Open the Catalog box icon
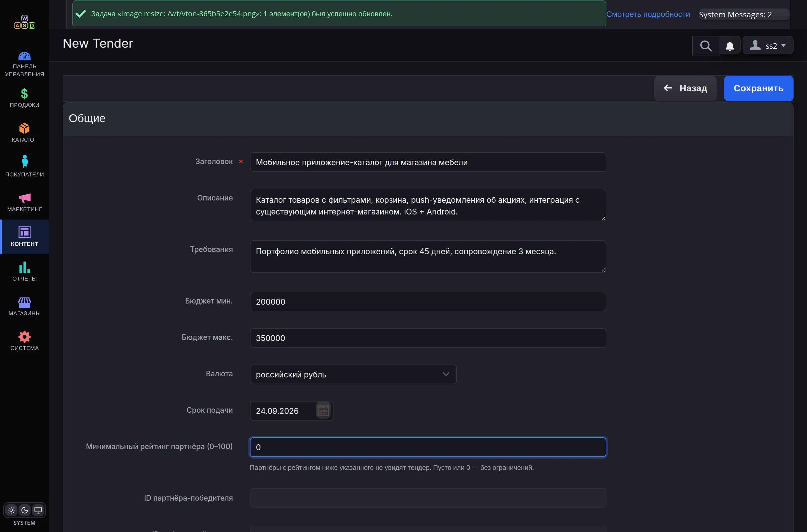The height and width of the screenshot is (532, 807). point(24,128)
